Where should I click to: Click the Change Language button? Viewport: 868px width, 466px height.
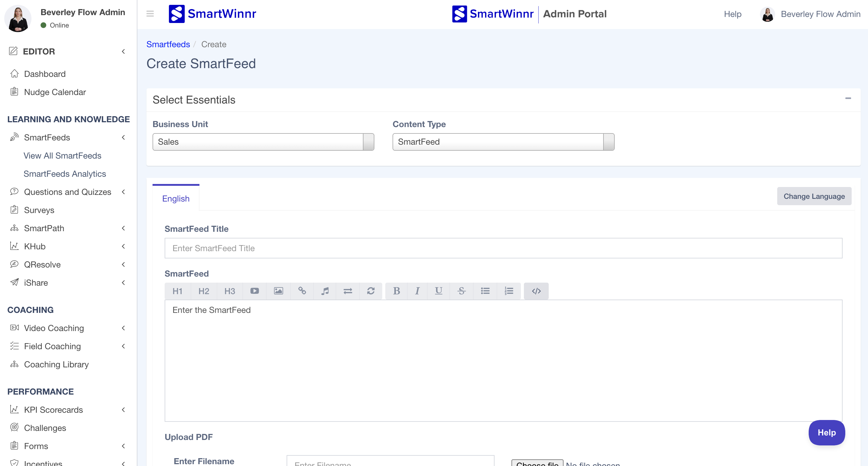coord(814,196)
